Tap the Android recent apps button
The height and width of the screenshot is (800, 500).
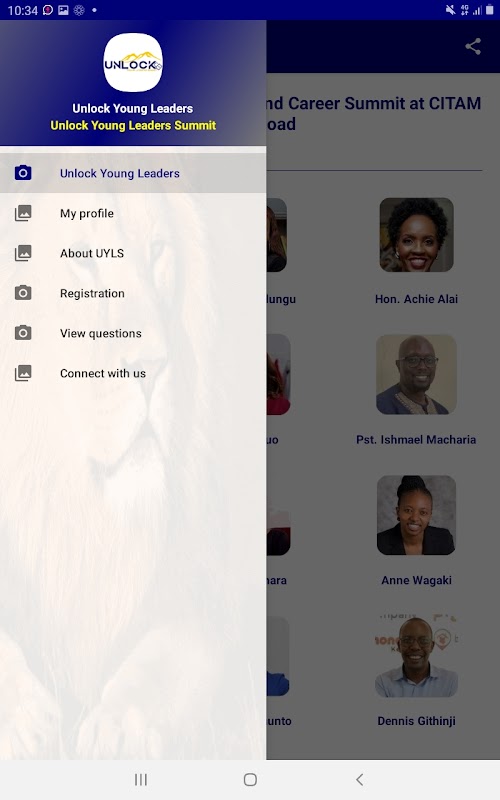(x=141, y=779)
